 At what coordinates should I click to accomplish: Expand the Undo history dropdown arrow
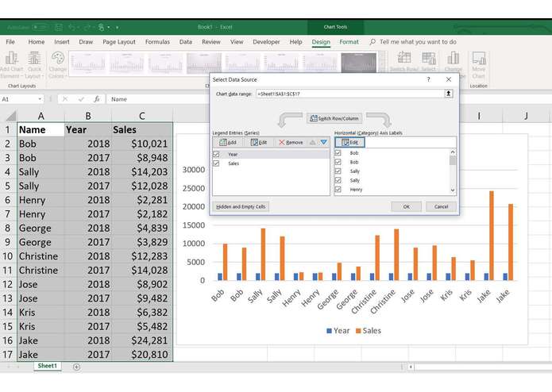click(x=78, y=28)
